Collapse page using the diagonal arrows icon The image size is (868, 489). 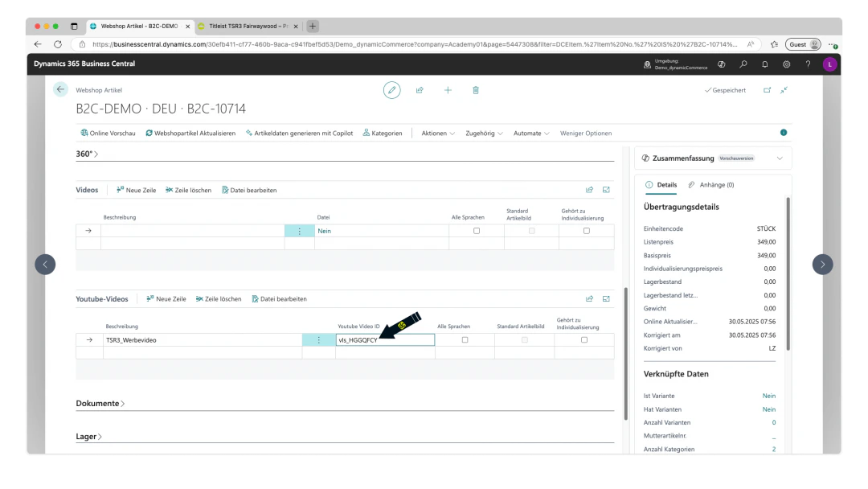tap(784, 90)
